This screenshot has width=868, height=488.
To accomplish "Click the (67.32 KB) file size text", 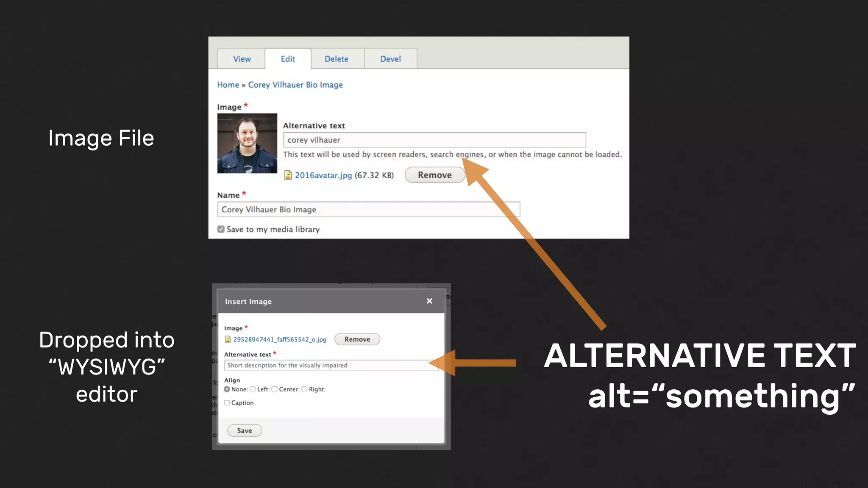I will pos(374,175).
